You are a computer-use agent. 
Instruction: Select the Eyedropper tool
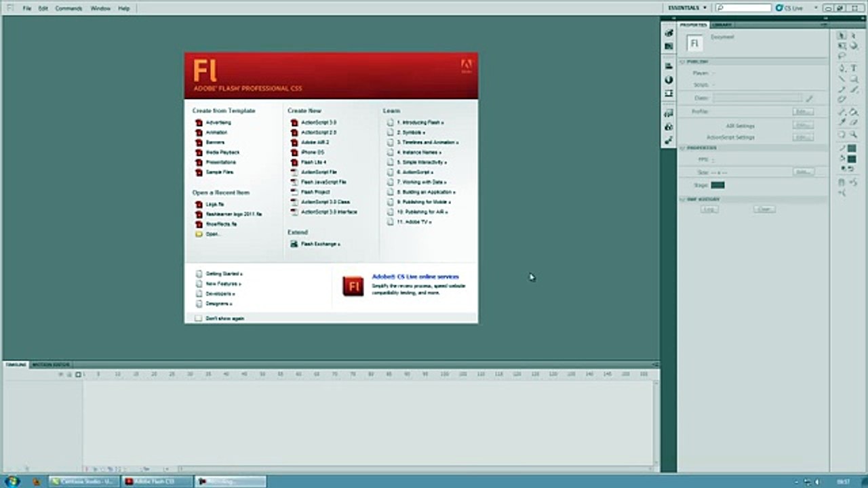842,123
